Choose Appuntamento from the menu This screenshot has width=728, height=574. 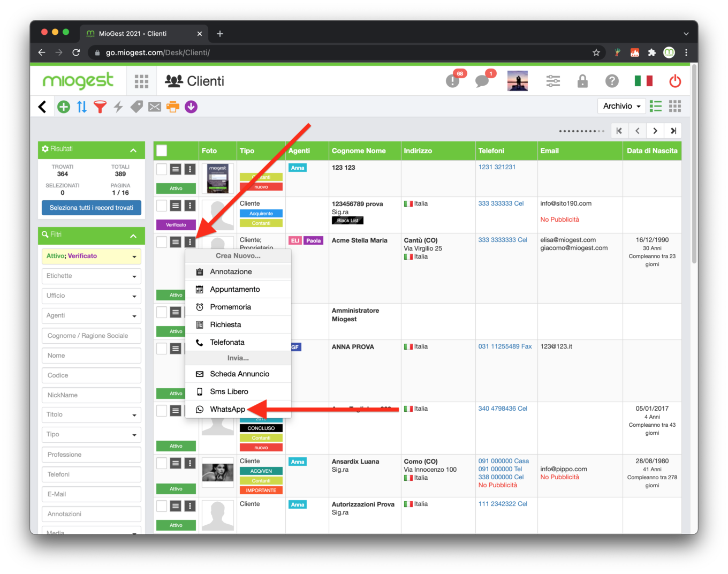tap(238, 289)
